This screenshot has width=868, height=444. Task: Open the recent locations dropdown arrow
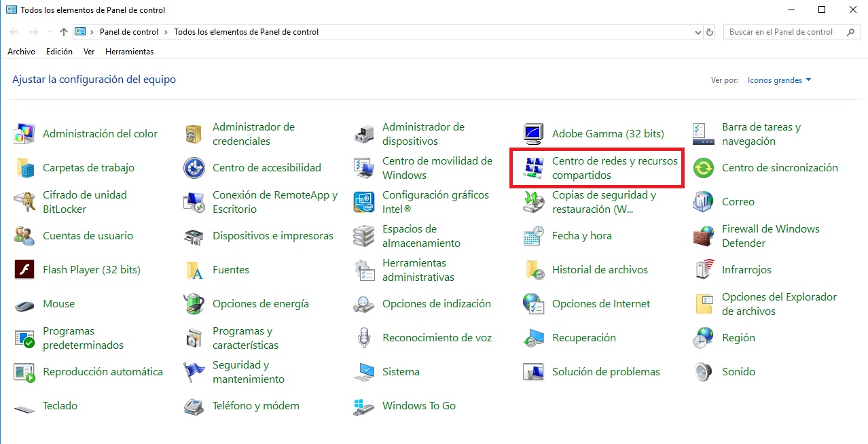pos(50,32)
